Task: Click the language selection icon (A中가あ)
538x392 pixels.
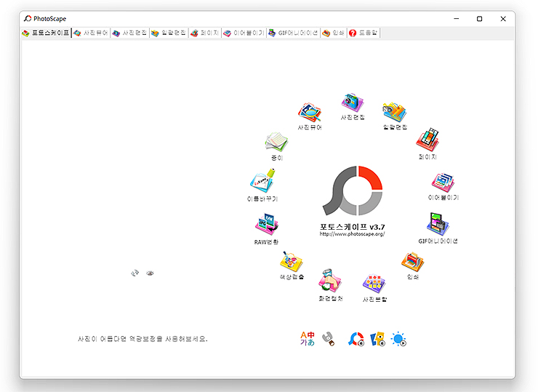Action: (x=308, y=338)
